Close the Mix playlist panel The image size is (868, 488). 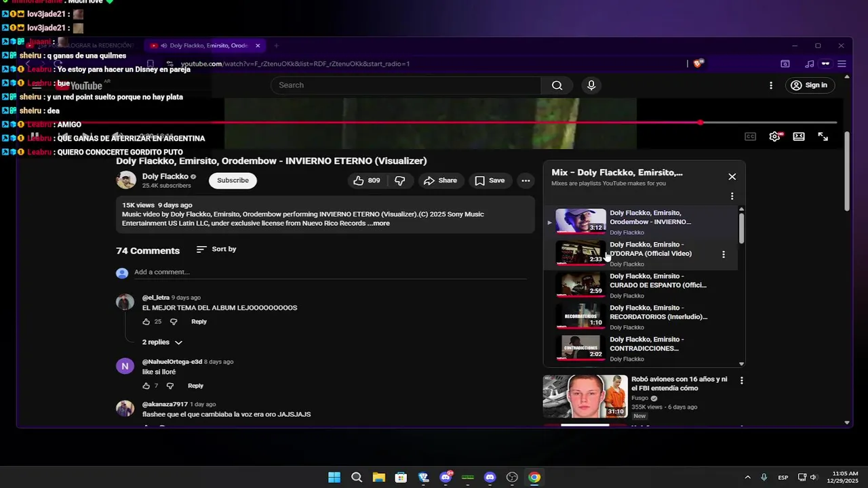732,176
